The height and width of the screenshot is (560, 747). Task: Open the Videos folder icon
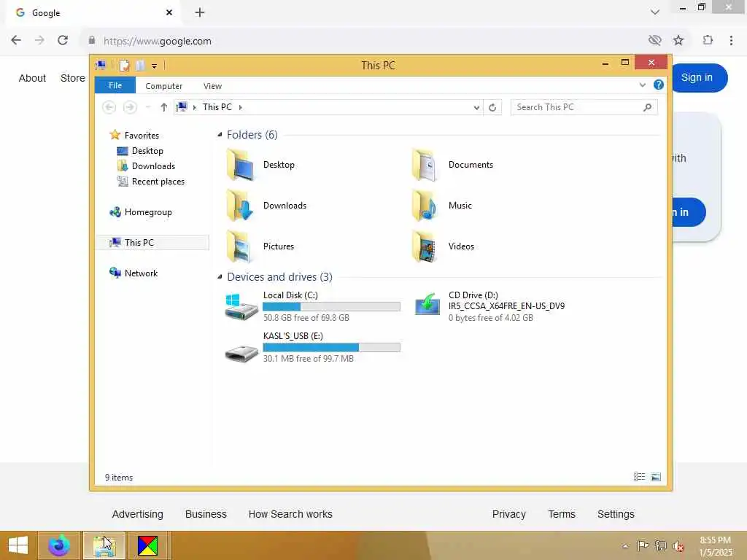[x=425, y=246]
